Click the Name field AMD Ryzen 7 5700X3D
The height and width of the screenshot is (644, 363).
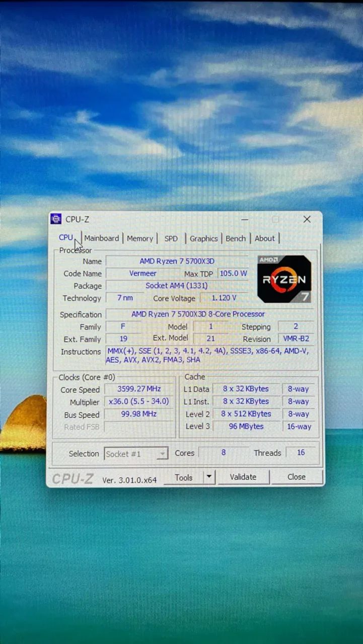pyautogui.click(x=177, y=261)
